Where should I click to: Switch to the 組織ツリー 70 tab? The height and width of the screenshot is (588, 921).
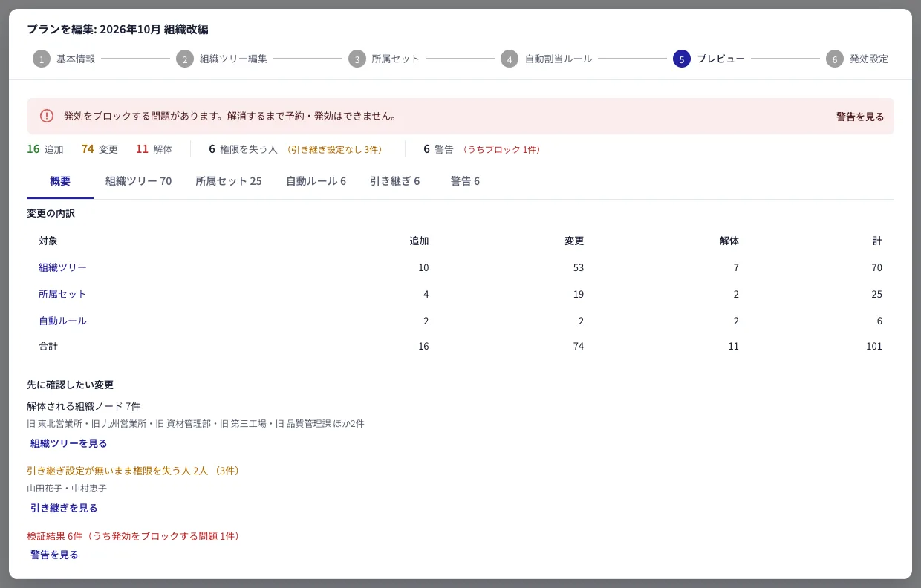[138, 181]
